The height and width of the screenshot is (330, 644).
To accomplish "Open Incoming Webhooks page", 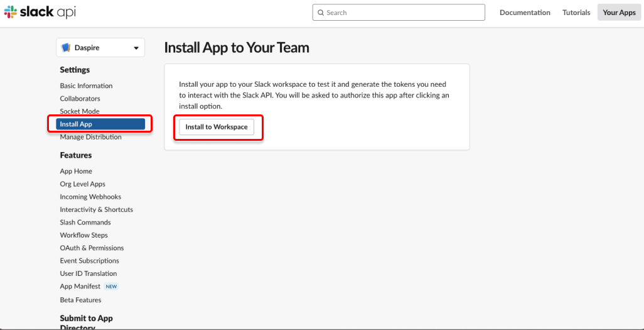I will coord(90,197).
